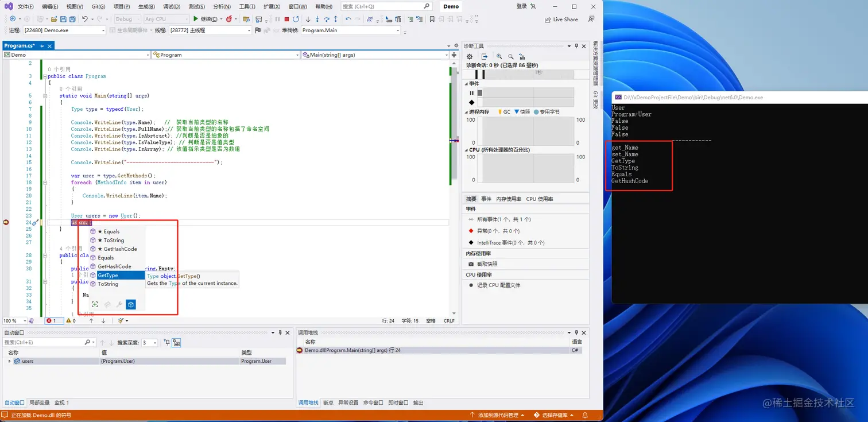Switch to the 局部变量 Locals tab
This screenshot has height=422, width=868.
click(40, 402)
